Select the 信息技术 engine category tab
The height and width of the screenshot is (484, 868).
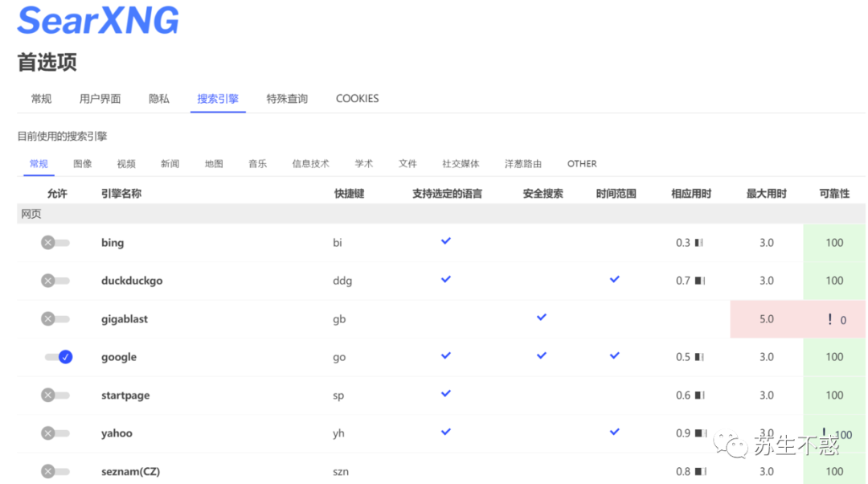310,164
